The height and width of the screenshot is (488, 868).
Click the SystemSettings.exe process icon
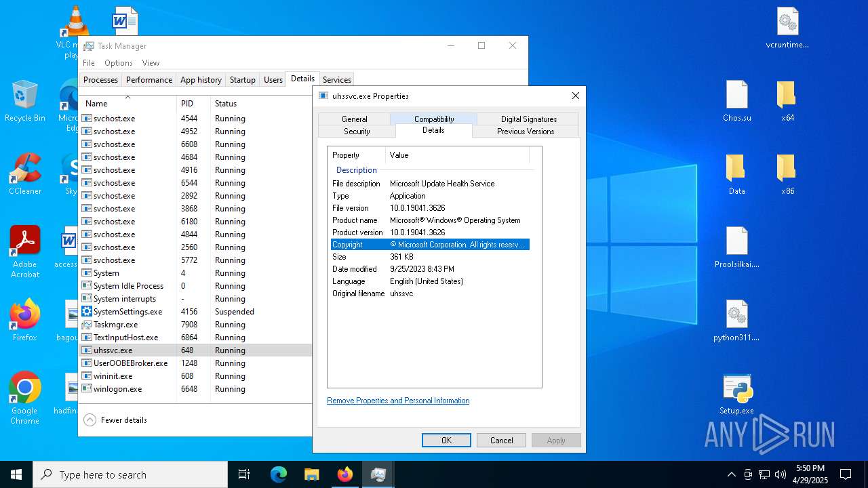[x=87, y=312]
